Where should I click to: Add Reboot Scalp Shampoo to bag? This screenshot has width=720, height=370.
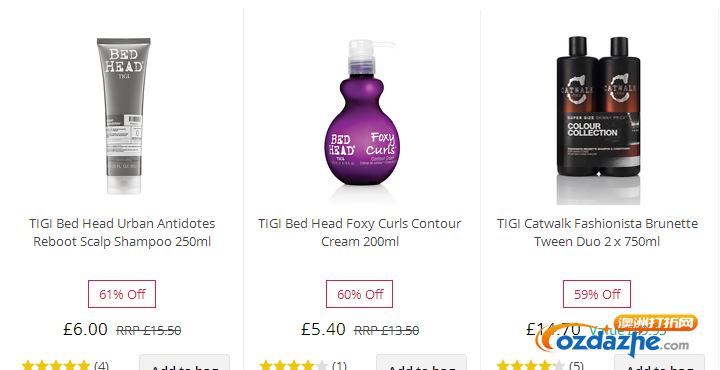coord(185,362)
